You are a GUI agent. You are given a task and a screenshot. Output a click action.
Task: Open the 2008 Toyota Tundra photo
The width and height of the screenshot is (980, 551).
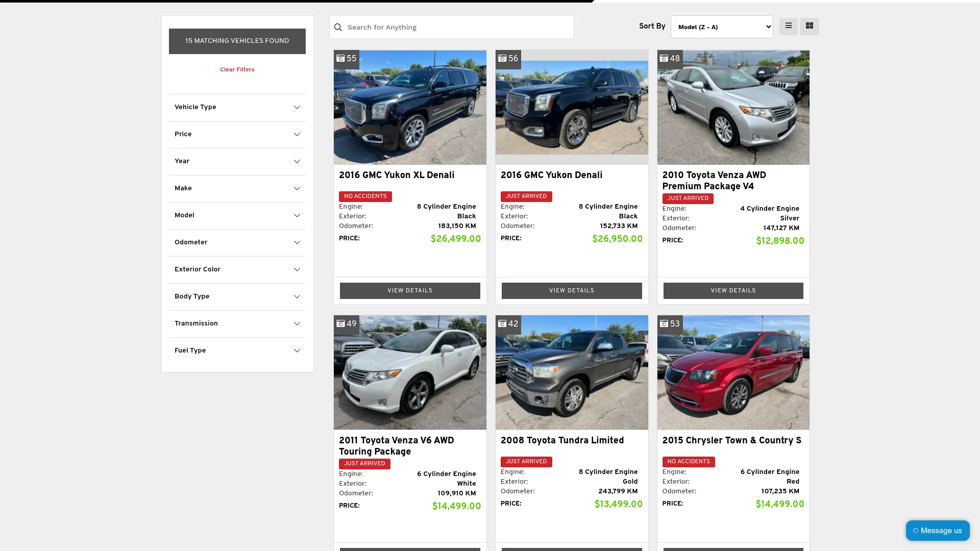[572, 372]
